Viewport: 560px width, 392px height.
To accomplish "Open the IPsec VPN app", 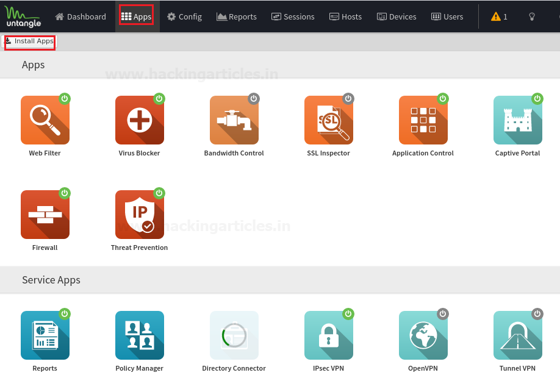I will 329,335.
